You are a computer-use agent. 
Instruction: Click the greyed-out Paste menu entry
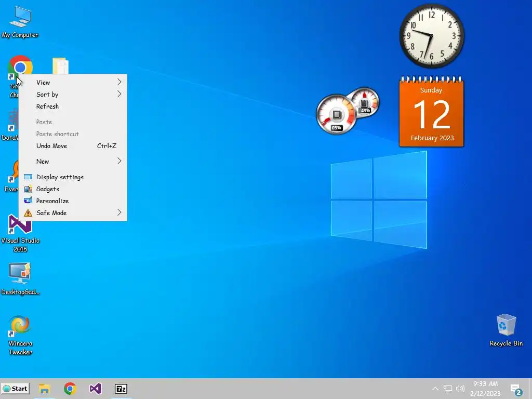coord(73,122)
